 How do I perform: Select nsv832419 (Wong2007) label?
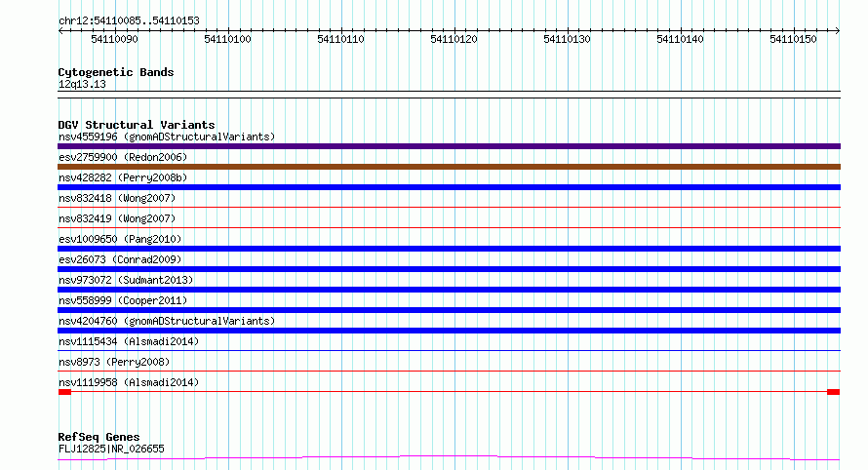pyautogui.click(x=117, y=218)
